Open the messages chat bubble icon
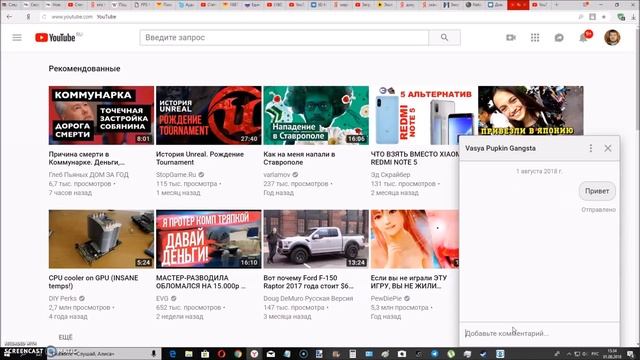Viewport: 640px width, 360px height. (559, 38)
